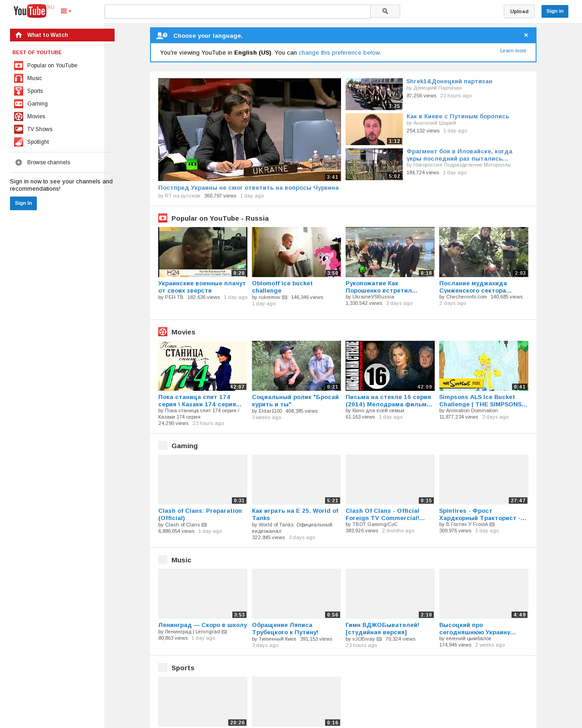582x728 pixels.
Task: Click the language banner person icon
Action: 161,35
